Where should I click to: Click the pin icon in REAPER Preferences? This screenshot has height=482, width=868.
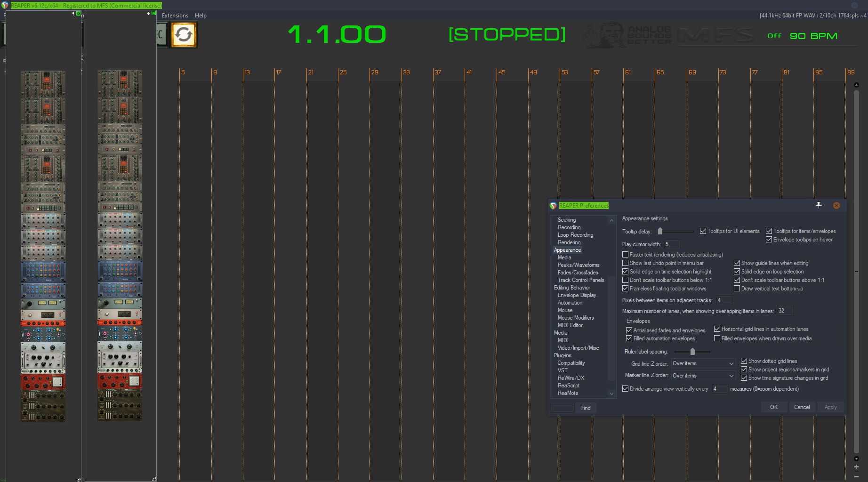(x=819, y=205)
